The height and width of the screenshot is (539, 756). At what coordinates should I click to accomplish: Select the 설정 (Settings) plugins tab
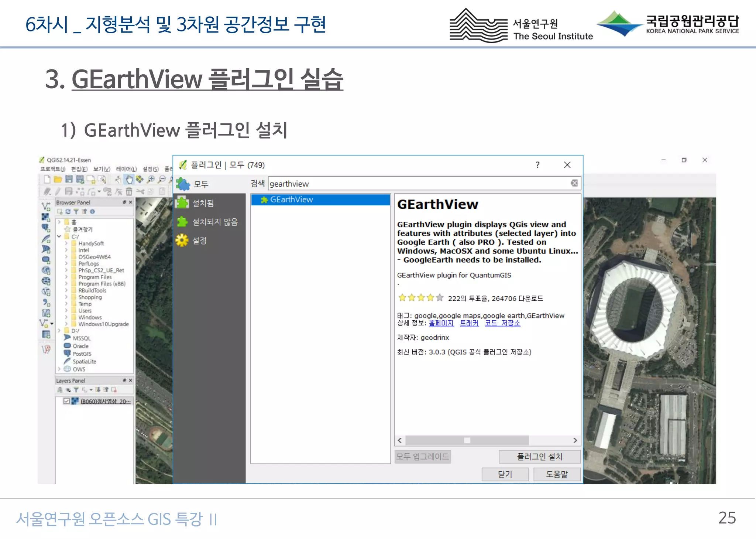[x=210, y=240]
